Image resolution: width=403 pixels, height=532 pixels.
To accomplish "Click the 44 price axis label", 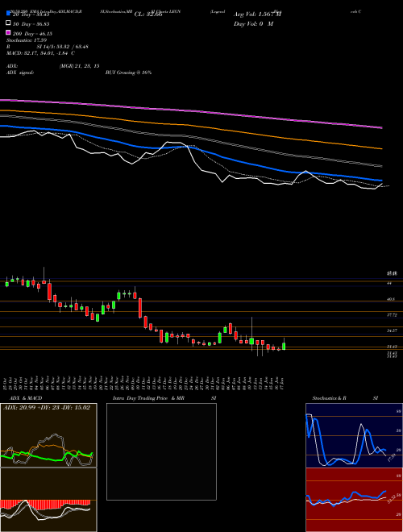I will (x=388, y=283).
